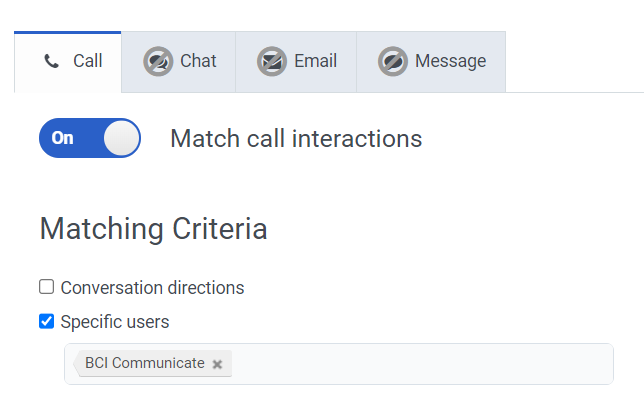644x401 pixels.
Task: Turn off the Match call interactions switch
Action: 90,138
